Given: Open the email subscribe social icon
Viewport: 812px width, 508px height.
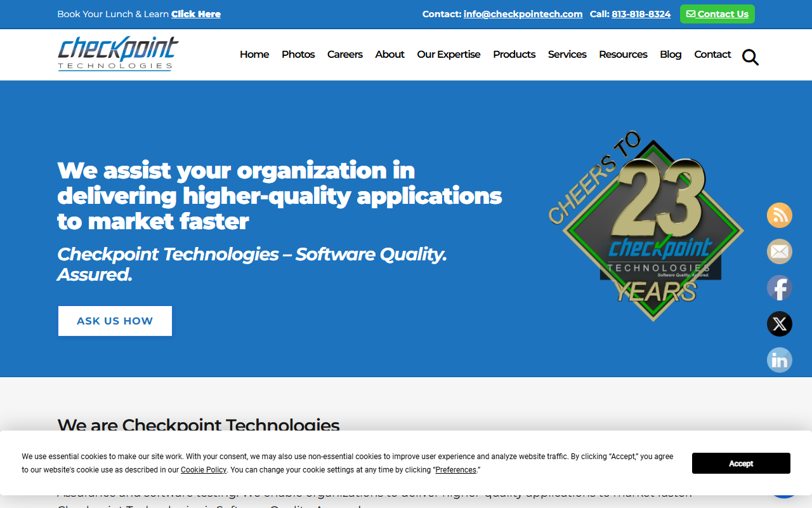Looking at the screenshot, I should 780,251.
